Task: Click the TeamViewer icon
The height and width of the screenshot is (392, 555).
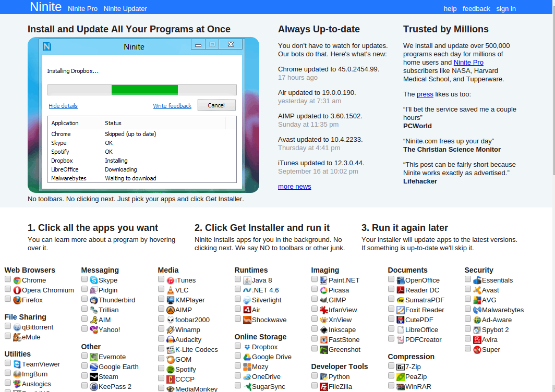Action: tap(17, 364)
